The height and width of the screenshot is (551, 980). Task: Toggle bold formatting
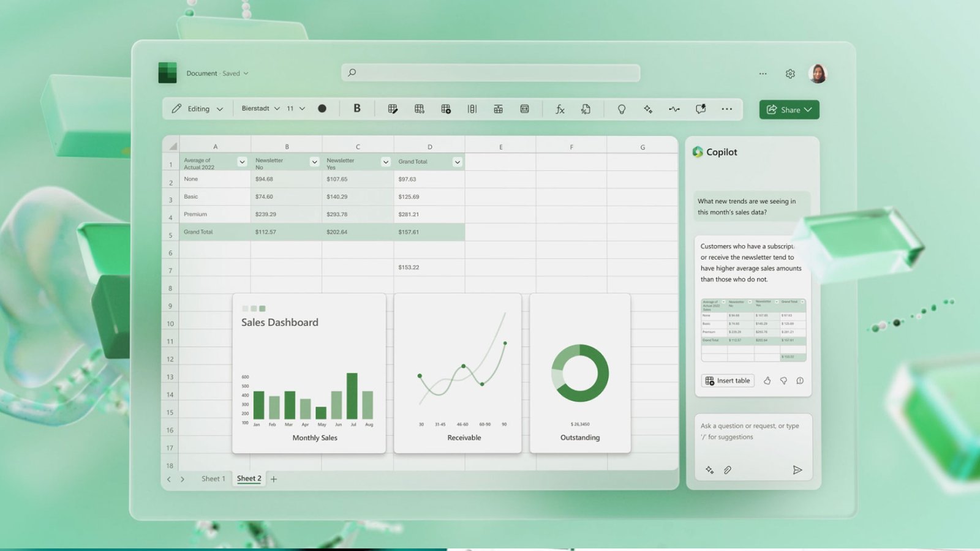[356, 108]
